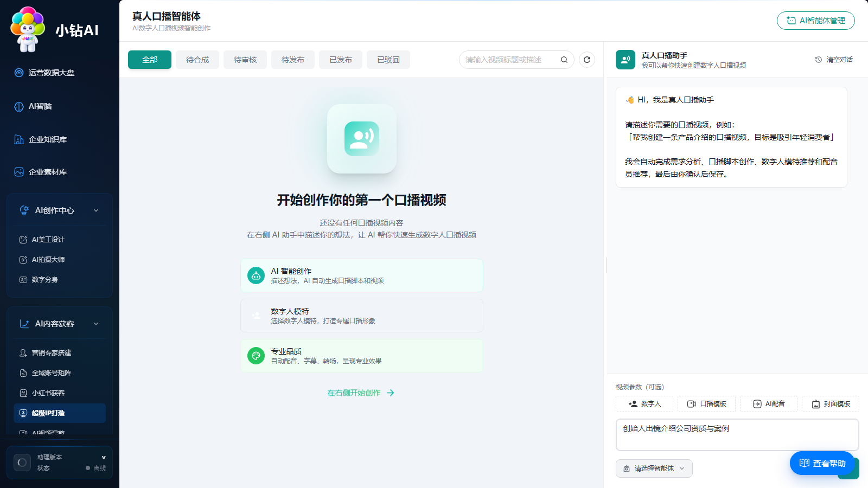Click the AI 智能创作 robot icon

pos(256,275)
